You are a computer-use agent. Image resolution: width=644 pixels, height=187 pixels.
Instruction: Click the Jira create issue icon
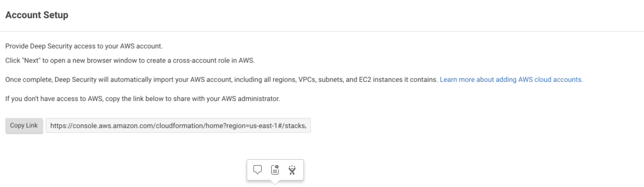[292, 170]
